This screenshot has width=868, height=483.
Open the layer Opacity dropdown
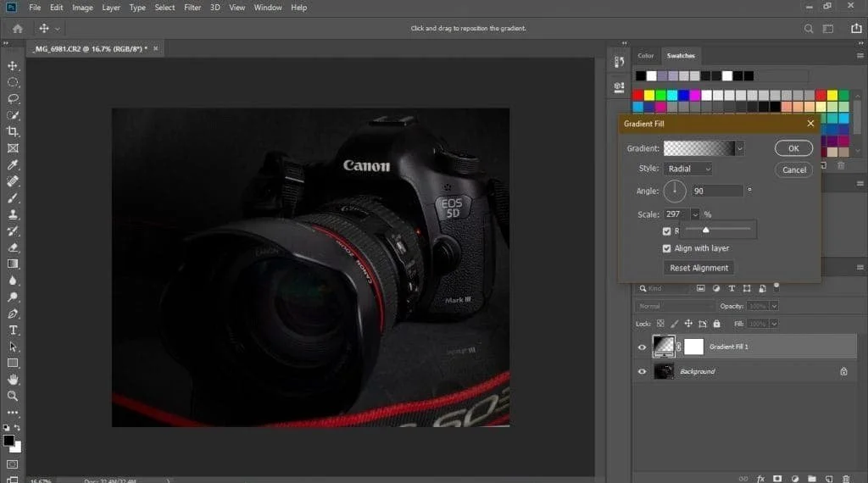pyautogui.click(x=774, y=306)
